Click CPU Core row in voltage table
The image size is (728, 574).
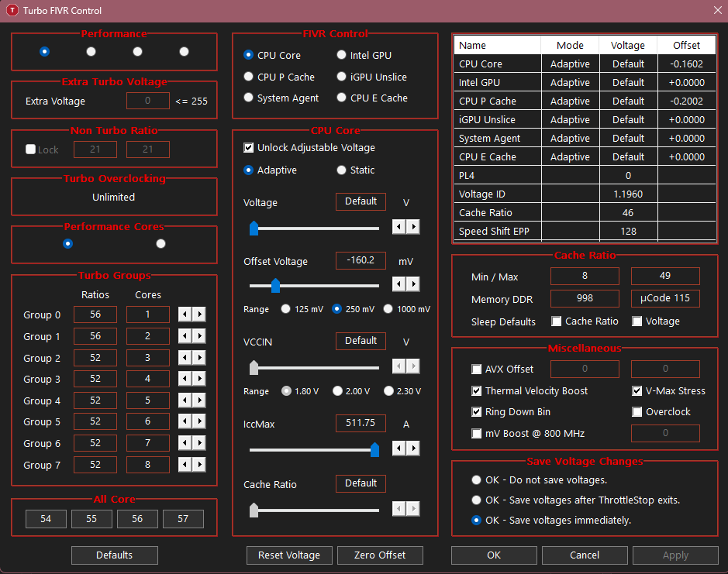click(585, 64)
